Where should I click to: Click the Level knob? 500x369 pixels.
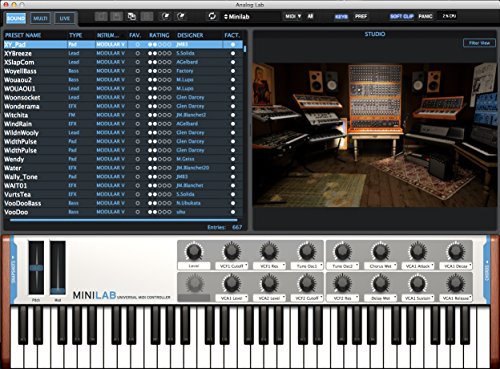click(194, 251)
